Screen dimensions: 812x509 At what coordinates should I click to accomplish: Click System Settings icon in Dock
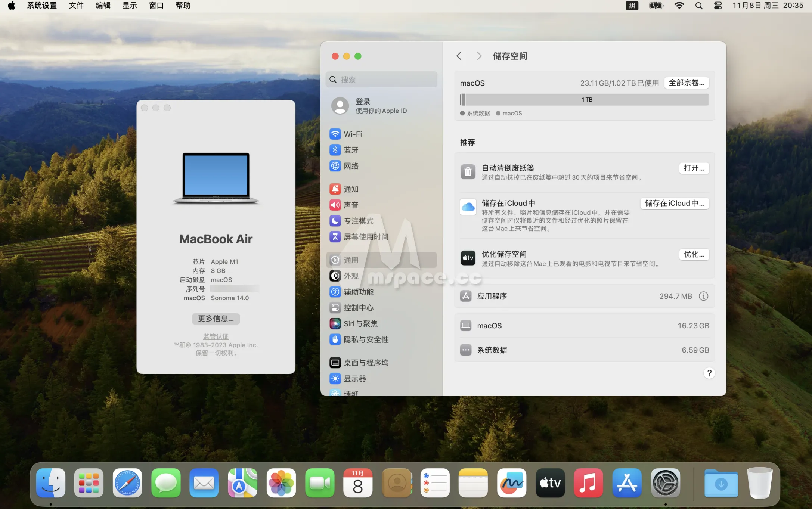tap(665, 483)
